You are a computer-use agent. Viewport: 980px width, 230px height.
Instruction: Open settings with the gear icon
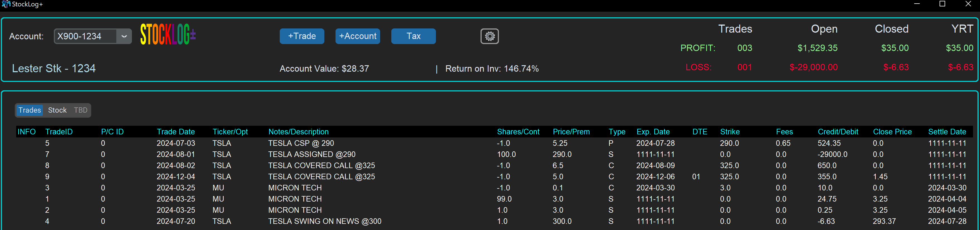[489, 36]
